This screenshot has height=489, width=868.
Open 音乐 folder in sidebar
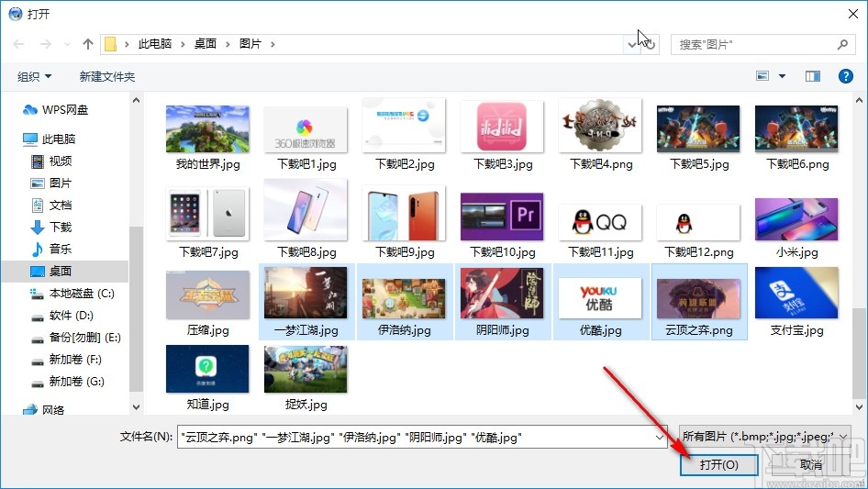tap(51, 250)
